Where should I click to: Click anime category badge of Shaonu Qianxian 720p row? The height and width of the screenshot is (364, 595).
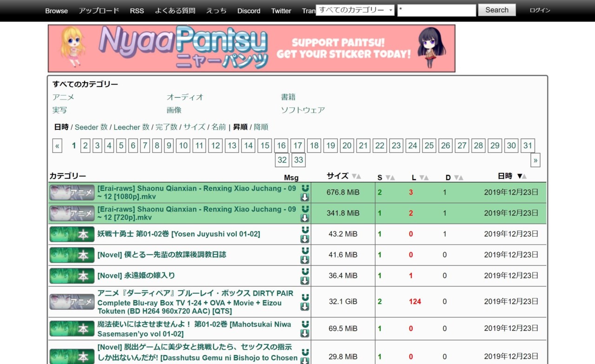72,213
